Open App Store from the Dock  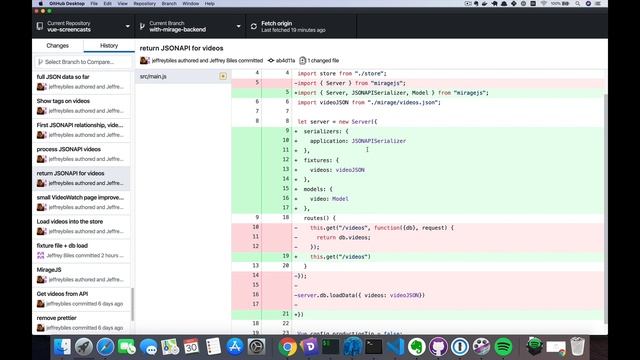pos(235,347)
